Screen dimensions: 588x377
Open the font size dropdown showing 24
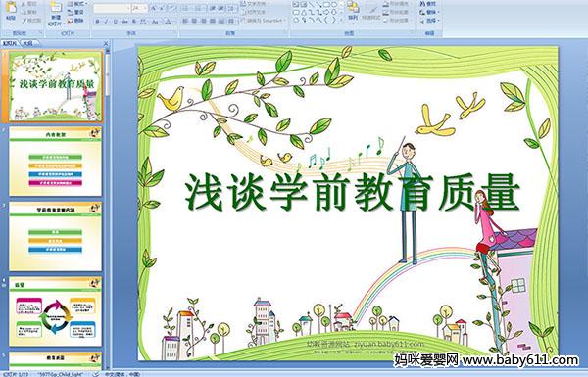pos(145,8)
